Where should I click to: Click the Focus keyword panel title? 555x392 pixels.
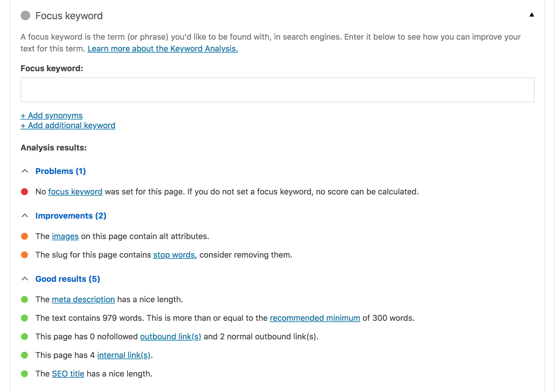tap(69, 16)
